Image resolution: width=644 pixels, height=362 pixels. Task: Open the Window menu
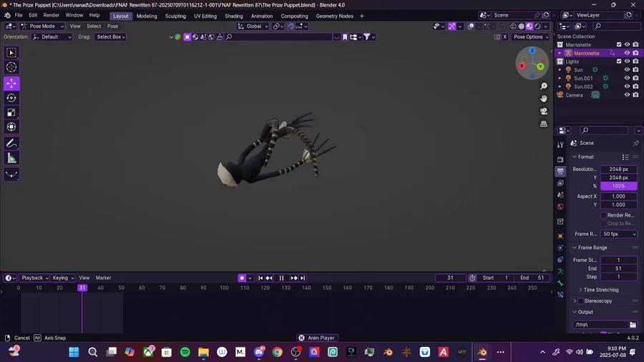pos(74,15)
